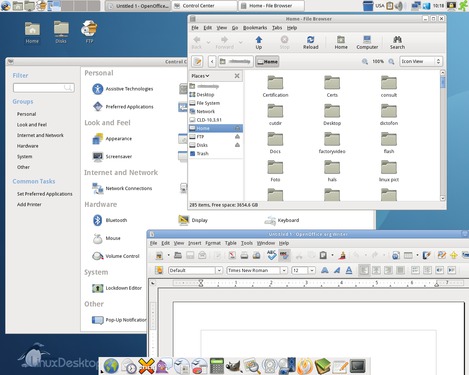Open Table menu in Writer
Image resolution: width=469 pixels, height=375 pixels.
coord(230,243)
